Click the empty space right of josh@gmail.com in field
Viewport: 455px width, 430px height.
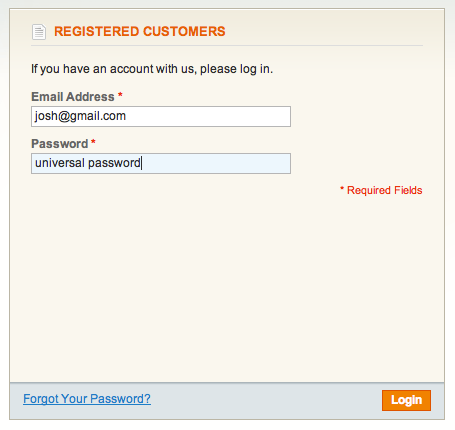[207, 116]
